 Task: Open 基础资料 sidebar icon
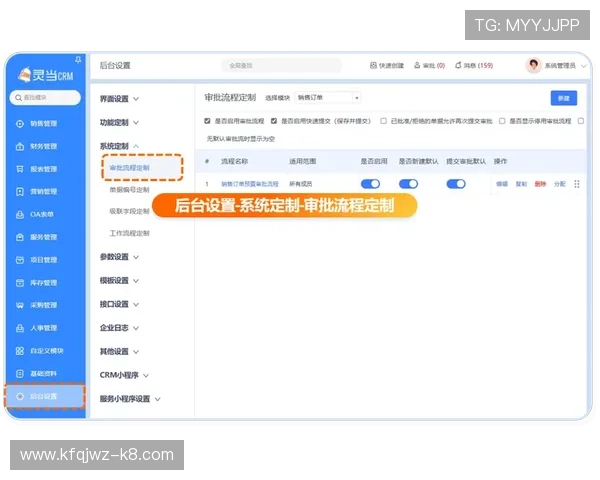click(20, 374)
